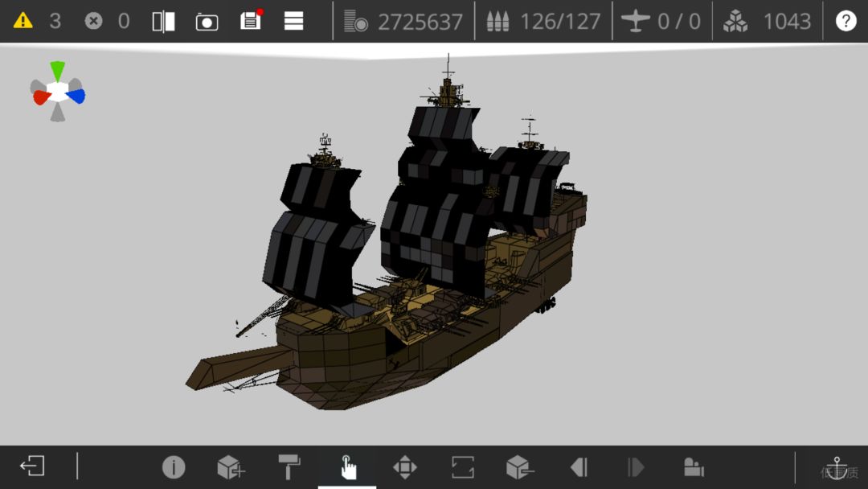Select the pointer hand selection tool
Viewport: 868px width, 489px height.
pos(348,467)
